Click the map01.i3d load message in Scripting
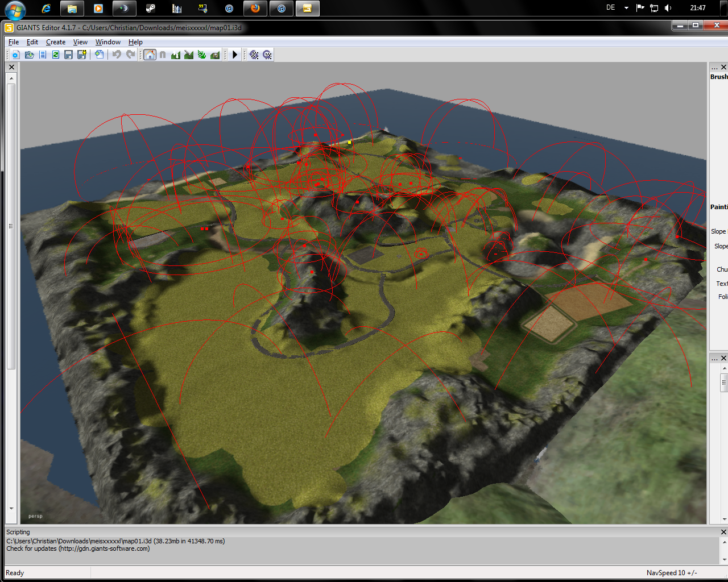728x582 pixels. coord(115,541)
